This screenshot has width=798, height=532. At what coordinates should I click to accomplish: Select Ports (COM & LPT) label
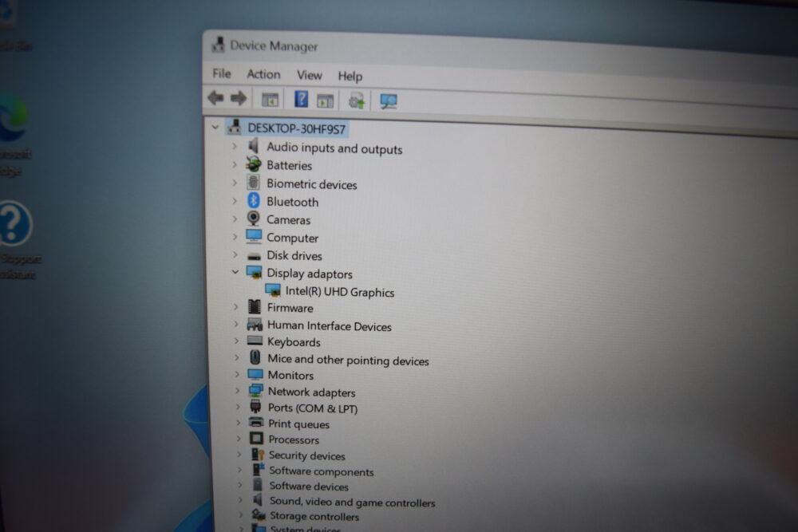click(x=313, y=408)
